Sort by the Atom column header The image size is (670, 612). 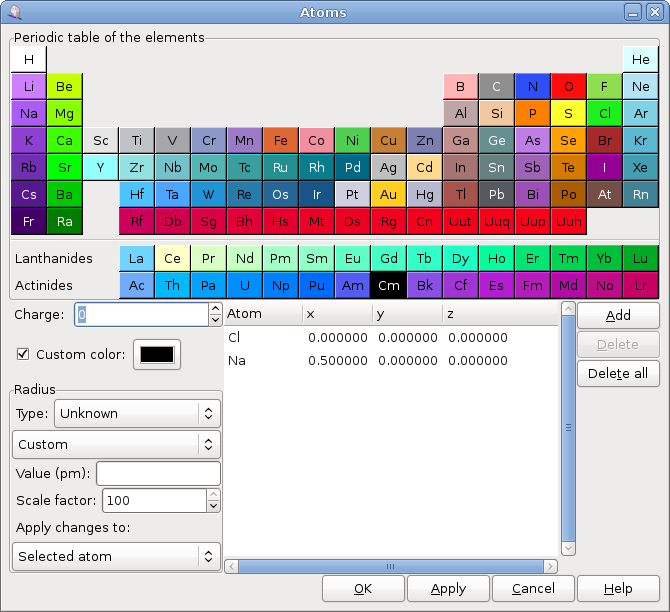coord(262,314)
